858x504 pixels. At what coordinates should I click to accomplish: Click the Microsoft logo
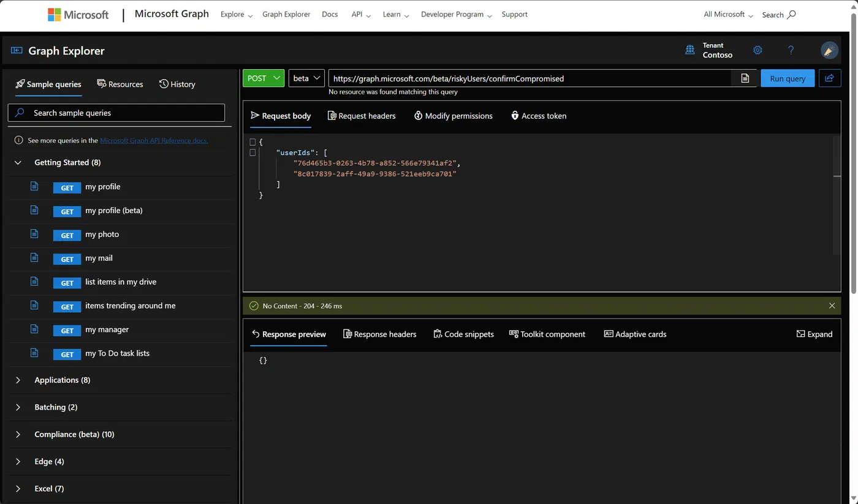[x=78, y=15]
